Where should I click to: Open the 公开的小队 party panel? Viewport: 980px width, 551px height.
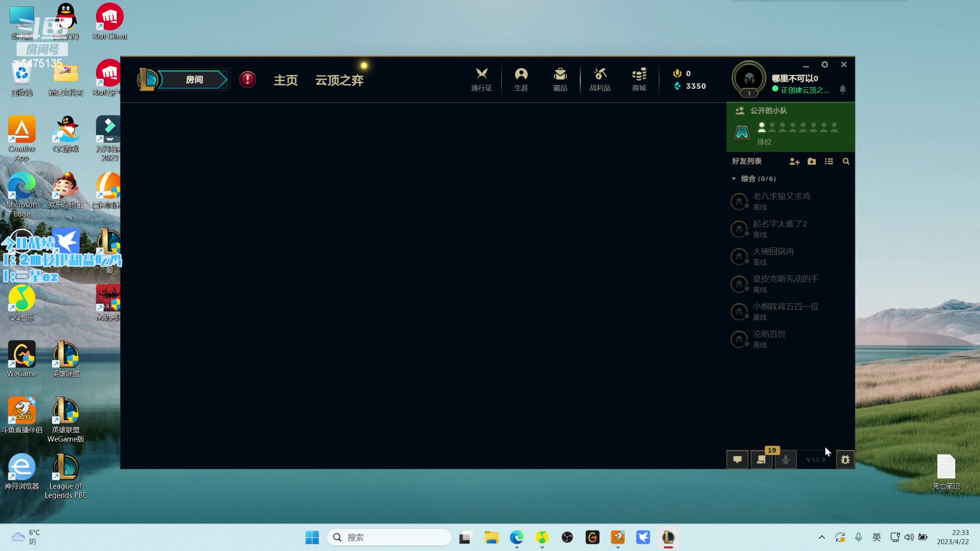point(791,127)
